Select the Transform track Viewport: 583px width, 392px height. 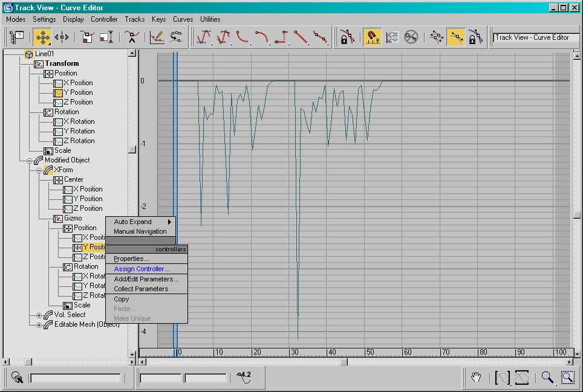(62, 63)
